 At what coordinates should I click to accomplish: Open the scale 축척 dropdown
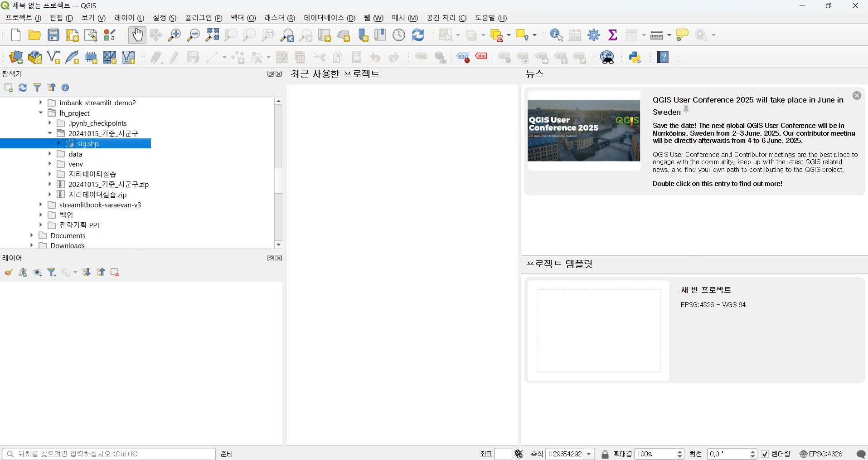coord(589,454)
